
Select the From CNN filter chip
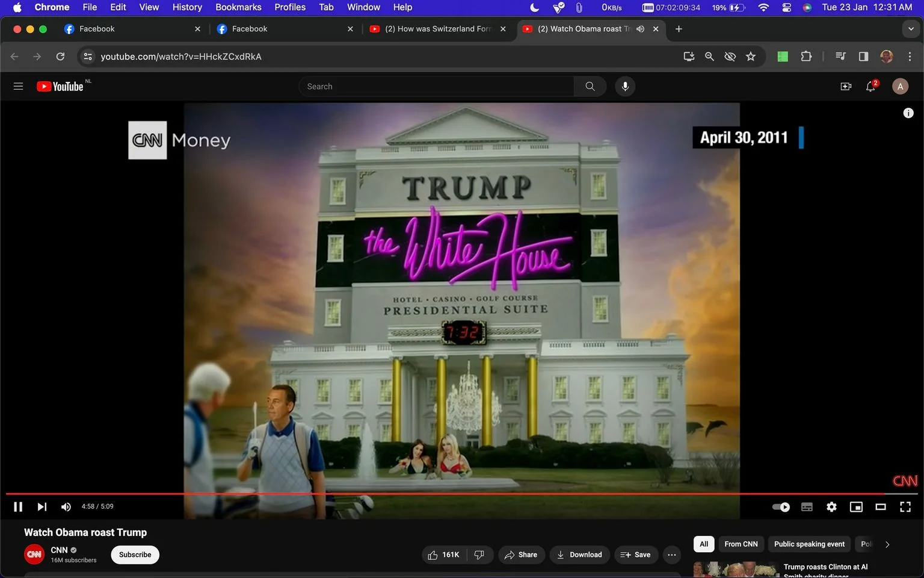[741, 544]
